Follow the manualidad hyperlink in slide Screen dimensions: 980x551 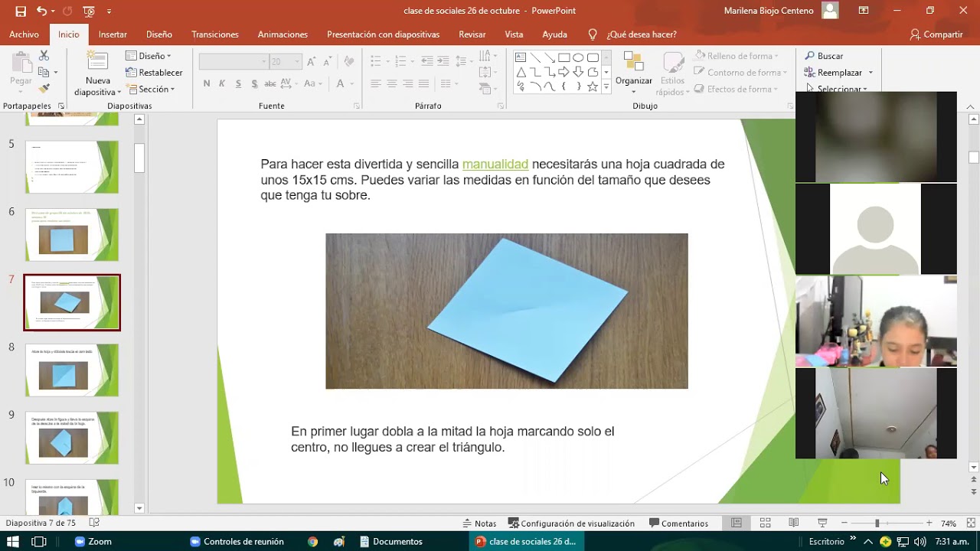tap(495, 164)
